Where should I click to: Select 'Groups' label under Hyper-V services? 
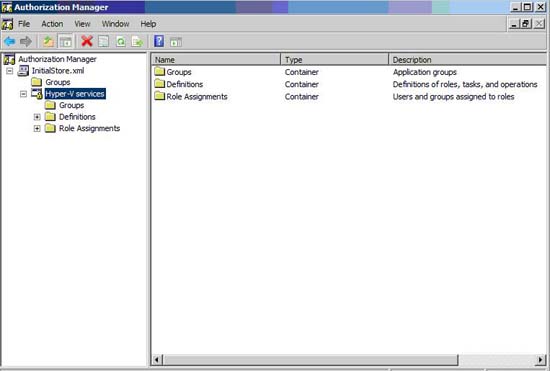(72, 105)
